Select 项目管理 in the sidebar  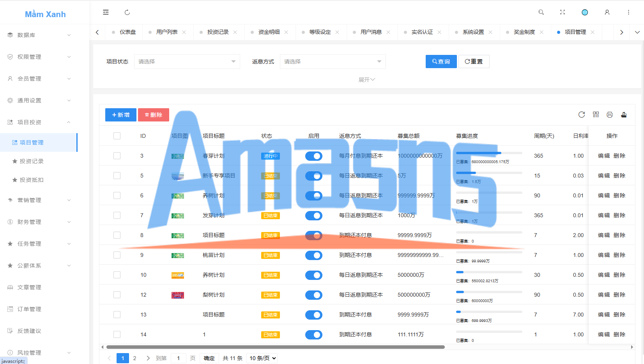39,142
